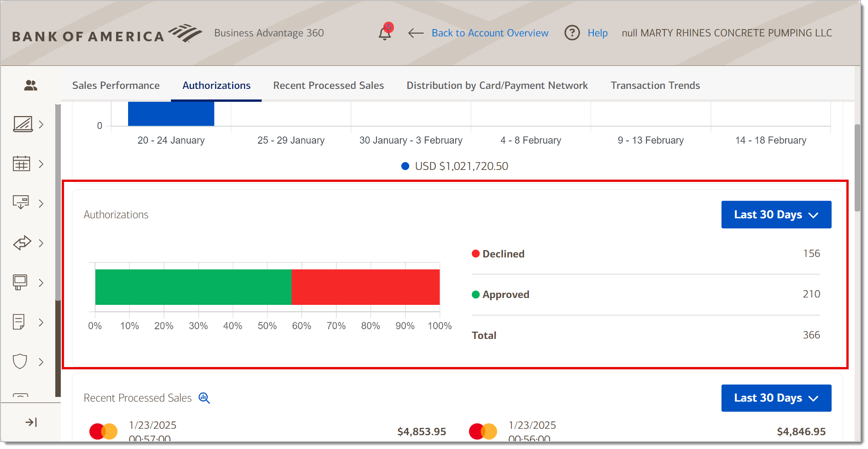
Task: Expand the chevron next to the shield icon
Action: tap(41, 362)
